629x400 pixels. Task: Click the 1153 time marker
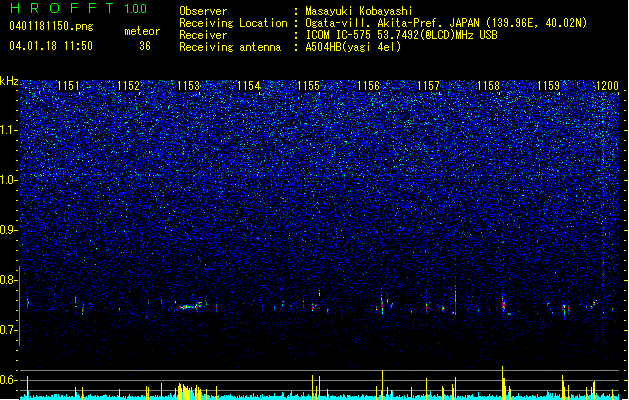coord(188,86)
